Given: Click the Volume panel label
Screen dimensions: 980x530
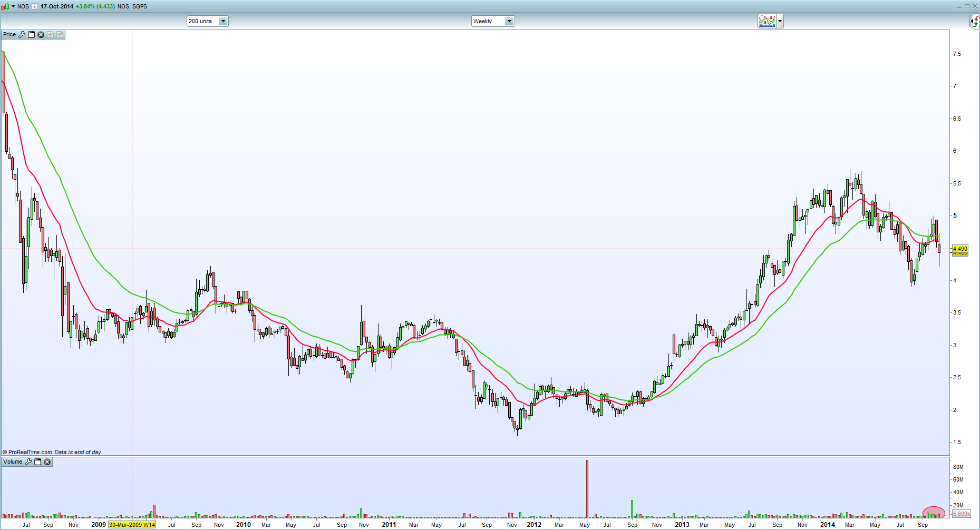Looking at the screenshot, I should [13, 462].
